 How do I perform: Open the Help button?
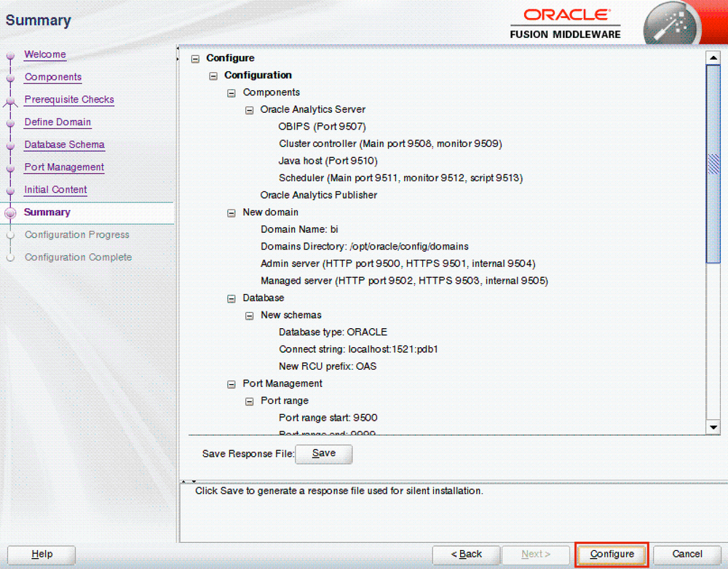tap(41, 554)
